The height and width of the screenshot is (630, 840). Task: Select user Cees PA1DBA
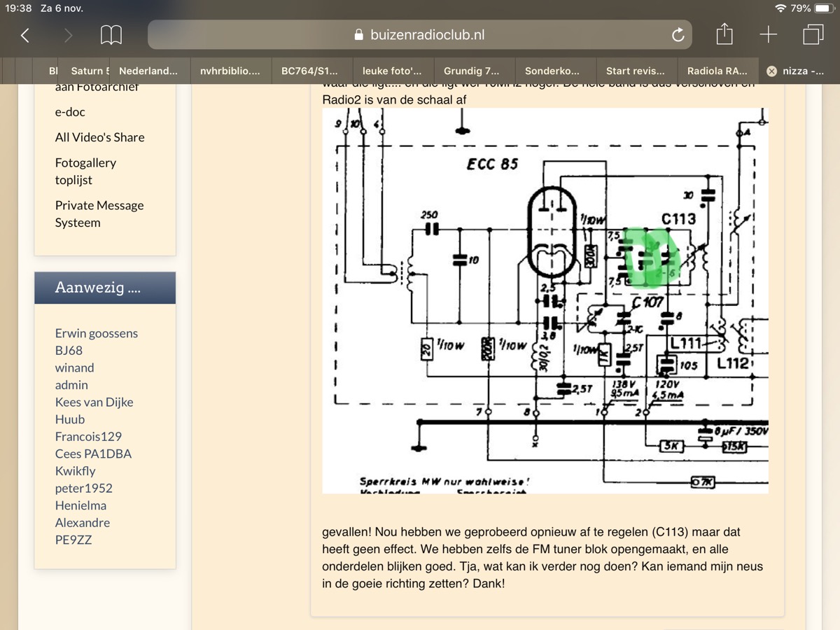(x=93, y=454)
